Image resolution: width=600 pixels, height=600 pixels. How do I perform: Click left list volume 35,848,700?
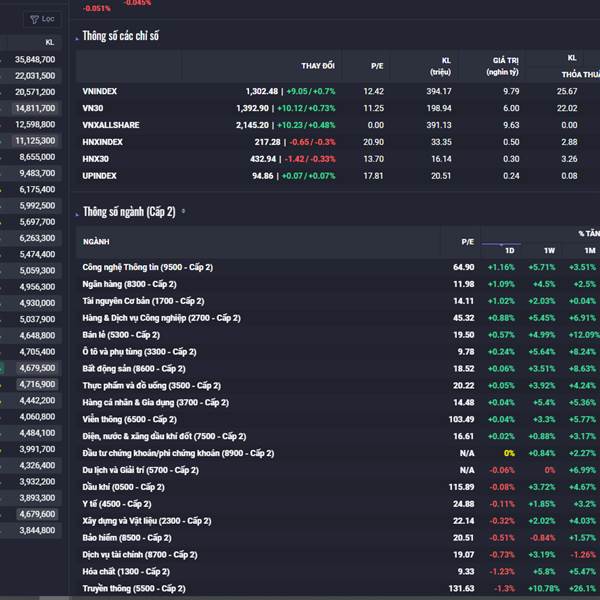[x=35, y=59]
